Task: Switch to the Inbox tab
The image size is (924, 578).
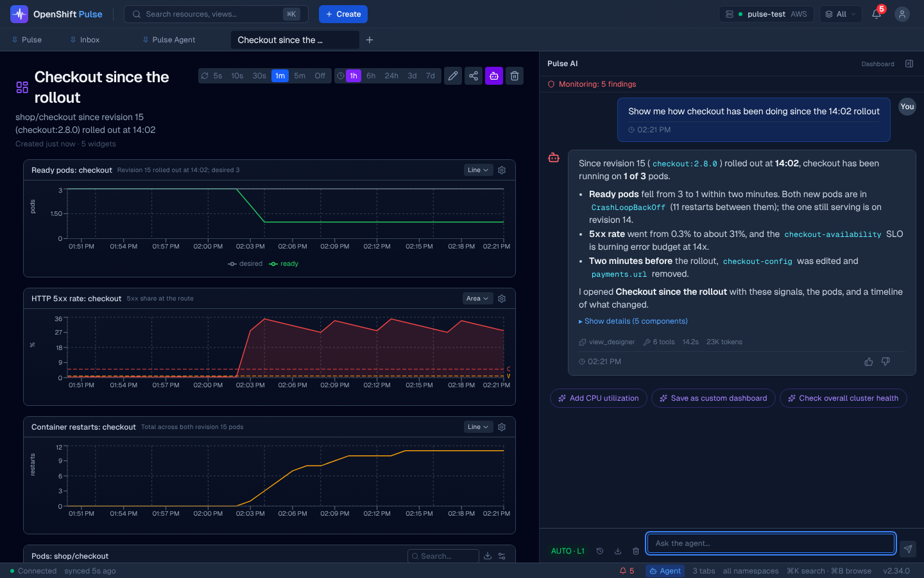Action: tap(85, 40)
